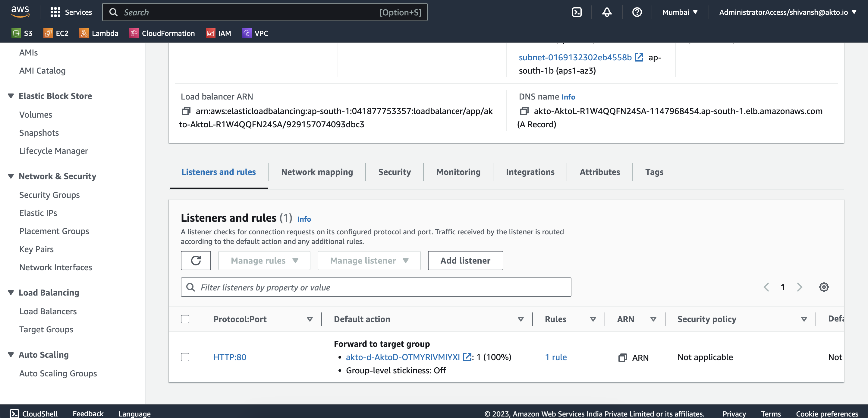868x418 pixels.
Task: Open the Lambda service shortcut
Action: [x=99, y=33]
